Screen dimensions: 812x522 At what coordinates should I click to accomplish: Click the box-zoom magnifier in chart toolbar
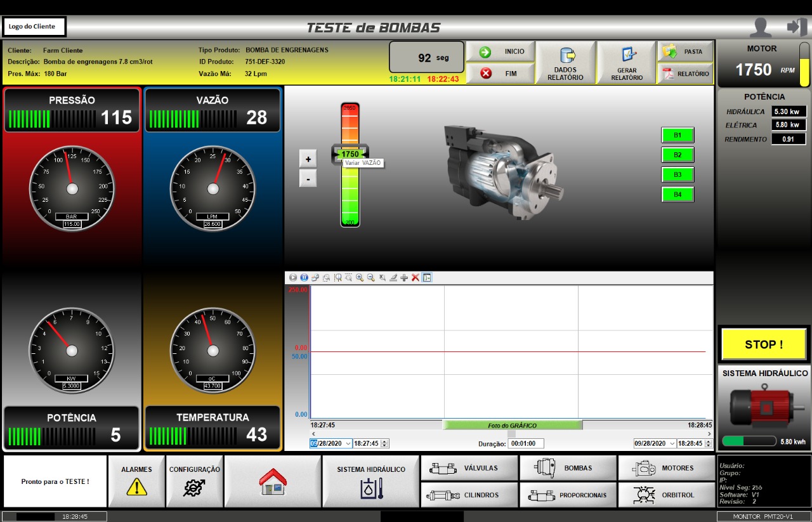point(326,277)
